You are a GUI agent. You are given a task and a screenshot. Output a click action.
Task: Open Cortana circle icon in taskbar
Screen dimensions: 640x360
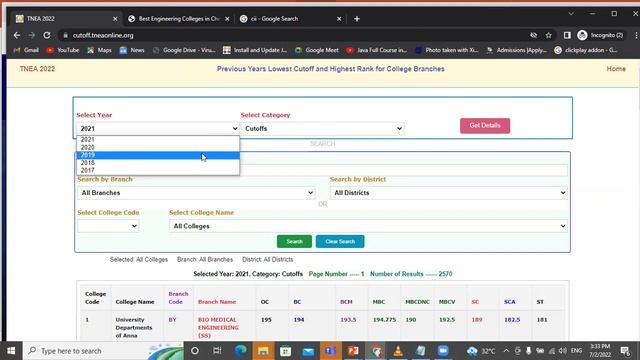(195, 351)
